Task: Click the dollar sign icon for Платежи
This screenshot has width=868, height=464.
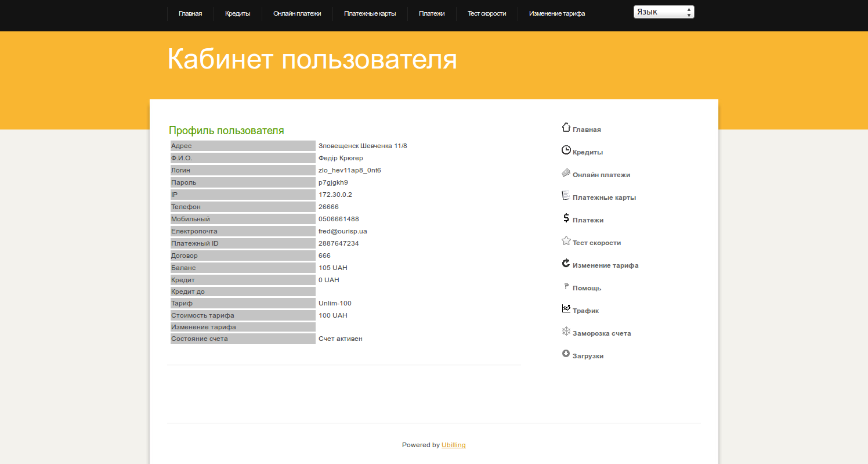Action: (566, 218)
